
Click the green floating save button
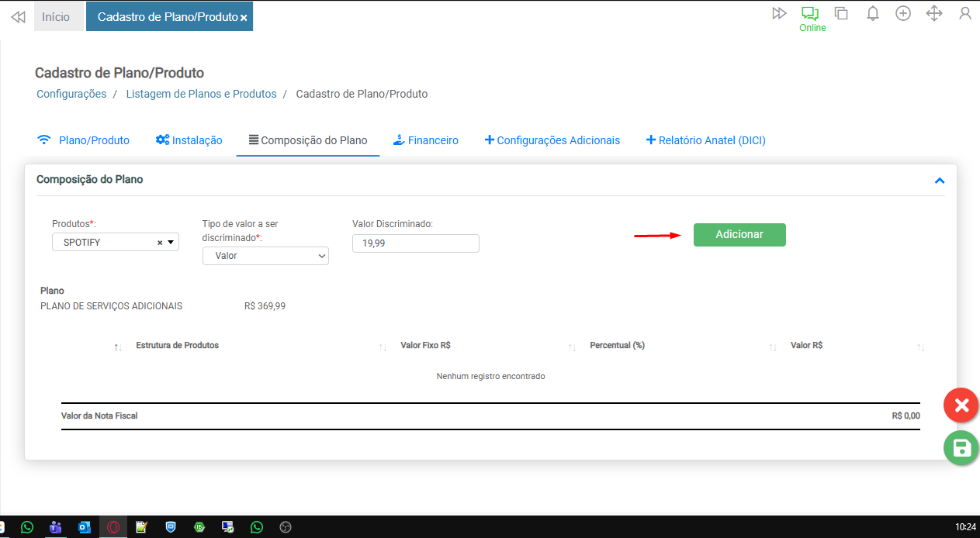pos(961,448)
